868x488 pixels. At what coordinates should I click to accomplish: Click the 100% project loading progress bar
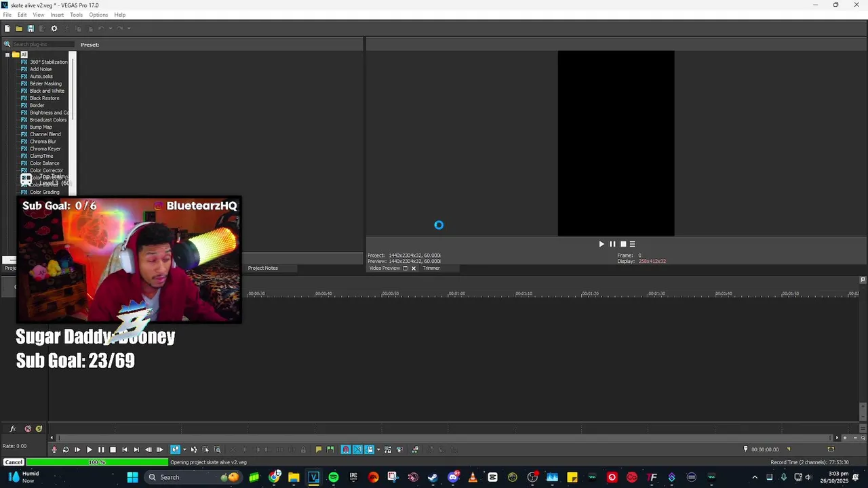97,462
